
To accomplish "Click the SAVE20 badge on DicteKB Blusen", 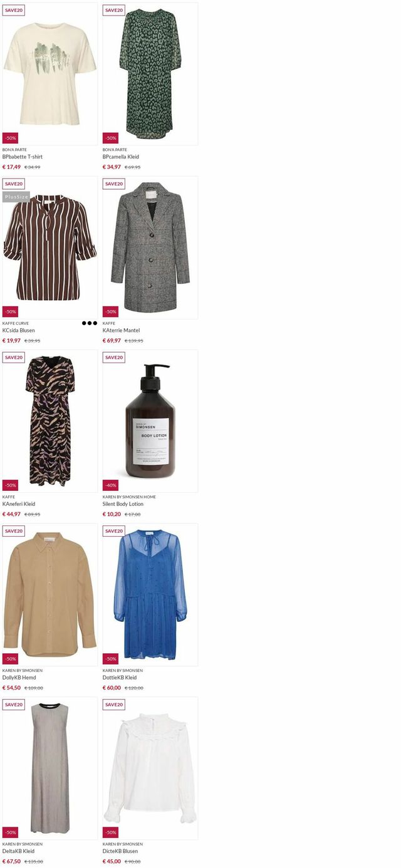I will [x=114, y=705].
